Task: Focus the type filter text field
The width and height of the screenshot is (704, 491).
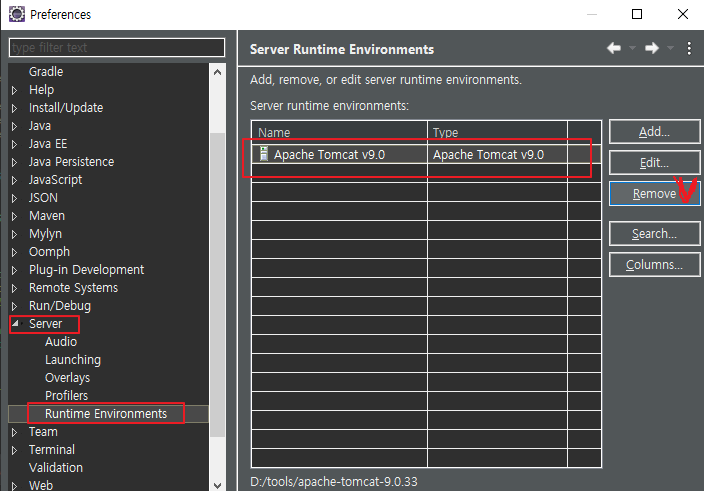Action: pos(117,47)
